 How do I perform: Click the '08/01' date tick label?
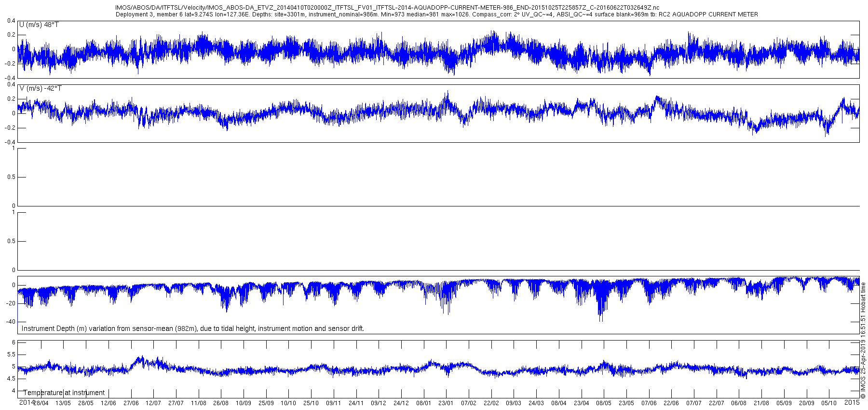[423, 403]
